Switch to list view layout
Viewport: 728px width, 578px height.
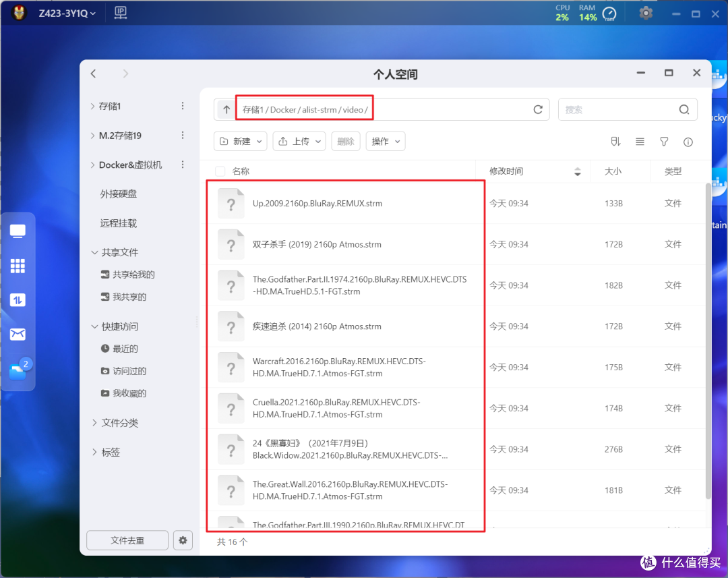click(639, 142)
